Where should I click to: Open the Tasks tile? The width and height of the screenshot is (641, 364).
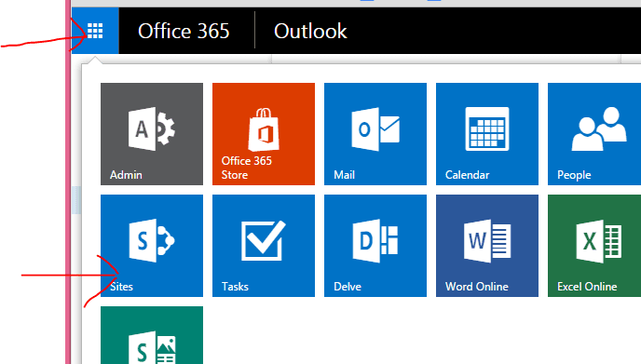[x=264, y=246]
